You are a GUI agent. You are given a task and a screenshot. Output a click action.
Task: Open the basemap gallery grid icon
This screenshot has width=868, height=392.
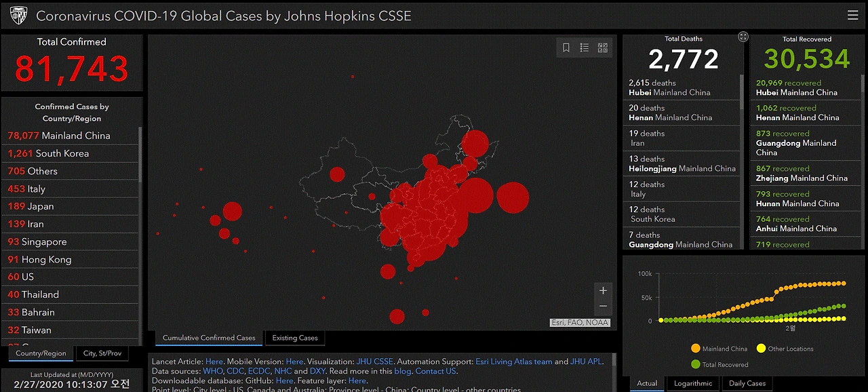pos(603,47)
